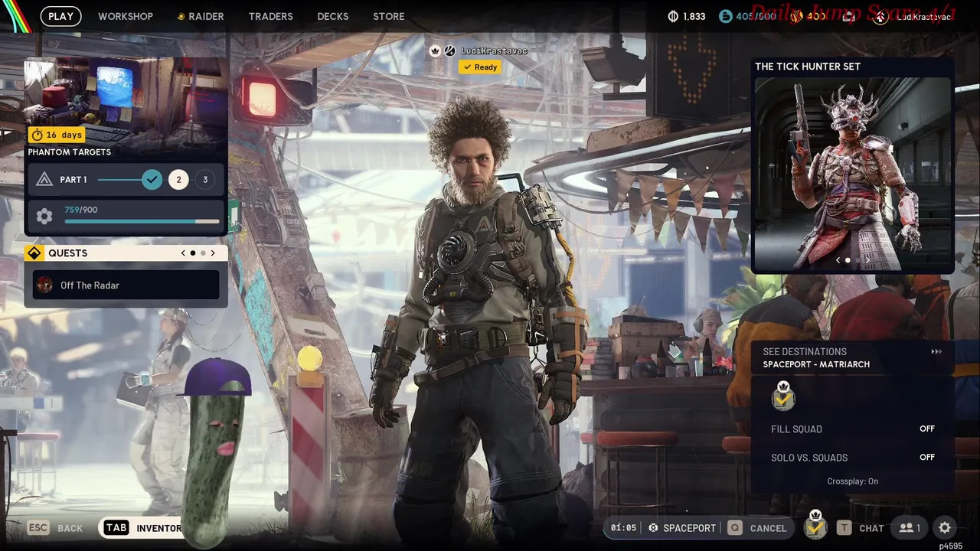Open the Traders tab
Viewport: 980px width, 551px height.
(271, 16)
